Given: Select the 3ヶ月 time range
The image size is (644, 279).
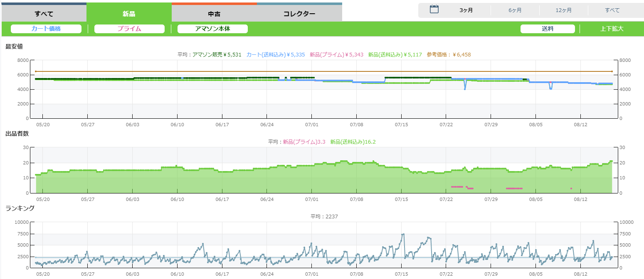Looking at the screenshot, I should coord(466,10).
